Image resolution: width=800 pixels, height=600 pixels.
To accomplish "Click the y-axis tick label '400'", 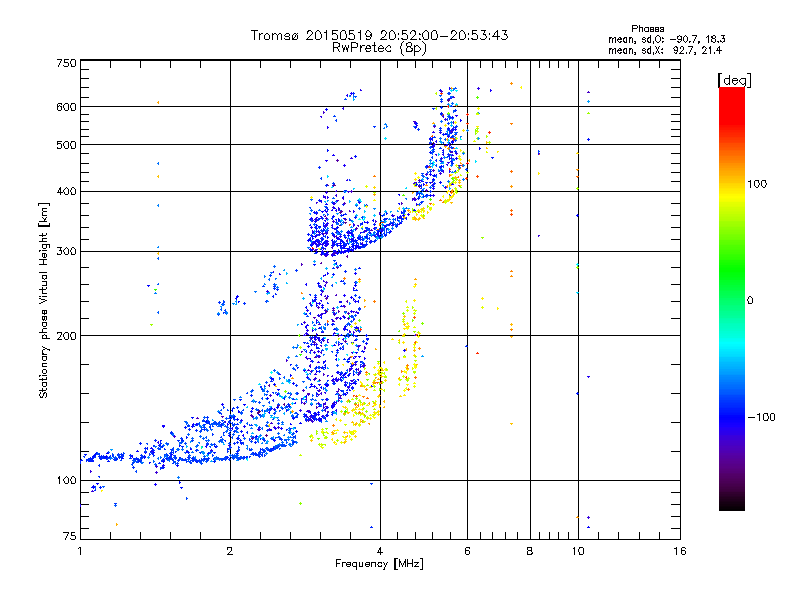I will coord(66,191).
